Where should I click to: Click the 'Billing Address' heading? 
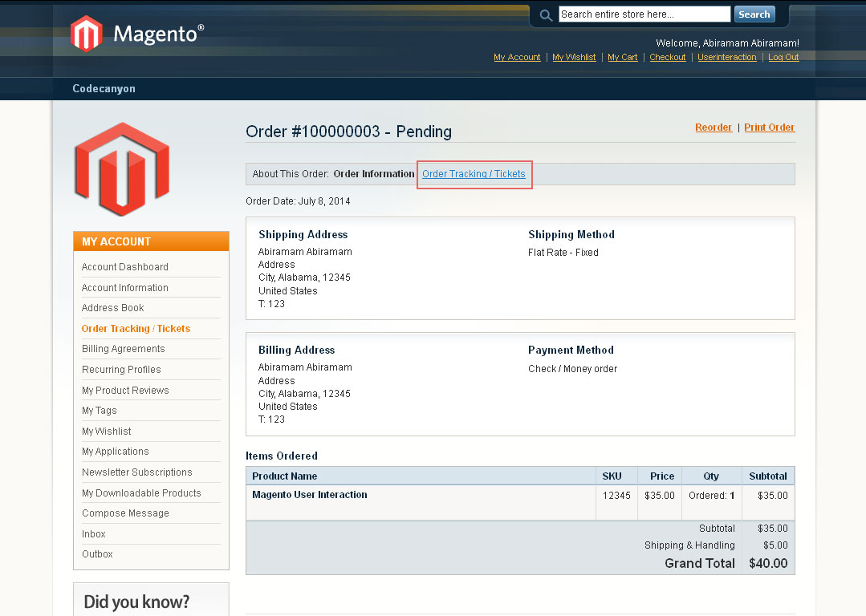297,350
